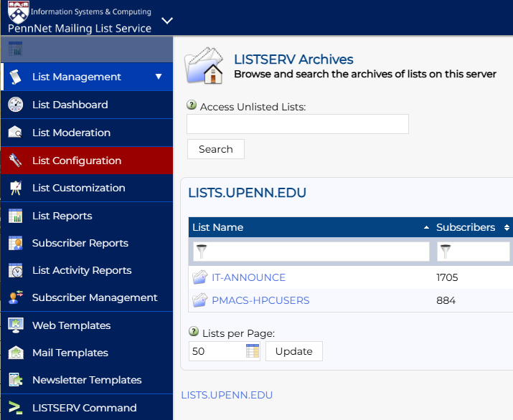Click subscriber count 884
The height and width of the screenshot is (420, 513).
pyautogui.click(x=446, y=300)
